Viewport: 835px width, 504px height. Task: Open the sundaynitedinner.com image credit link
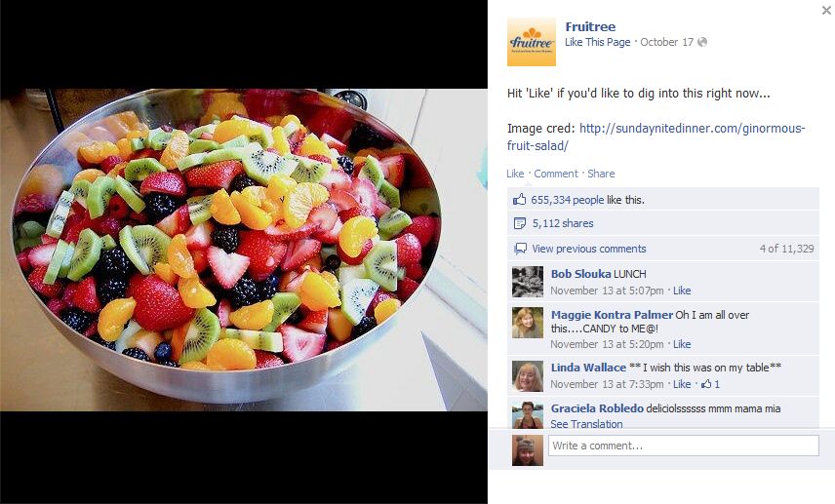[x=656, y=136]
